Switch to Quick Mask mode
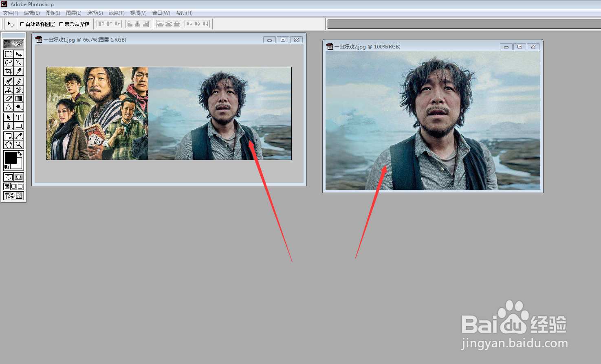Screen dimensions: 601x364 pos(19,177)
